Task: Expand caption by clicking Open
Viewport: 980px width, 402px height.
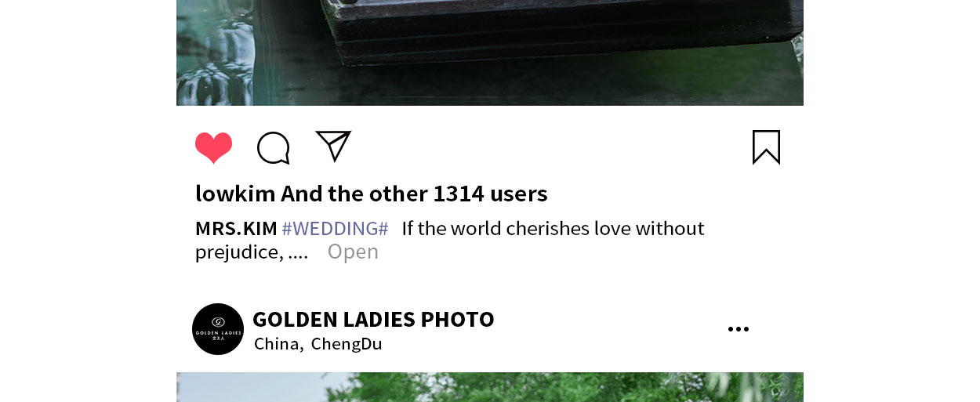Action: tap(353, 252)
